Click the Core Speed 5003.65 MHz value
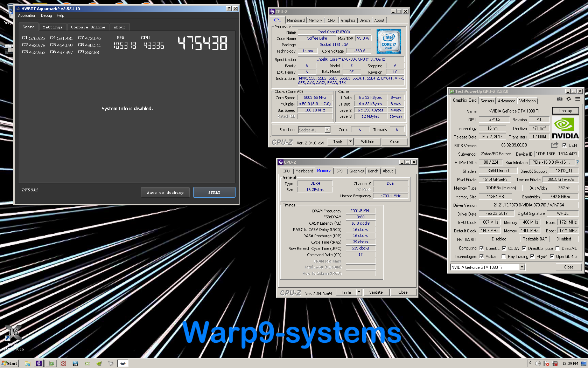The width and height of the screenshot is (588, 368). click(x=315, y=98)
